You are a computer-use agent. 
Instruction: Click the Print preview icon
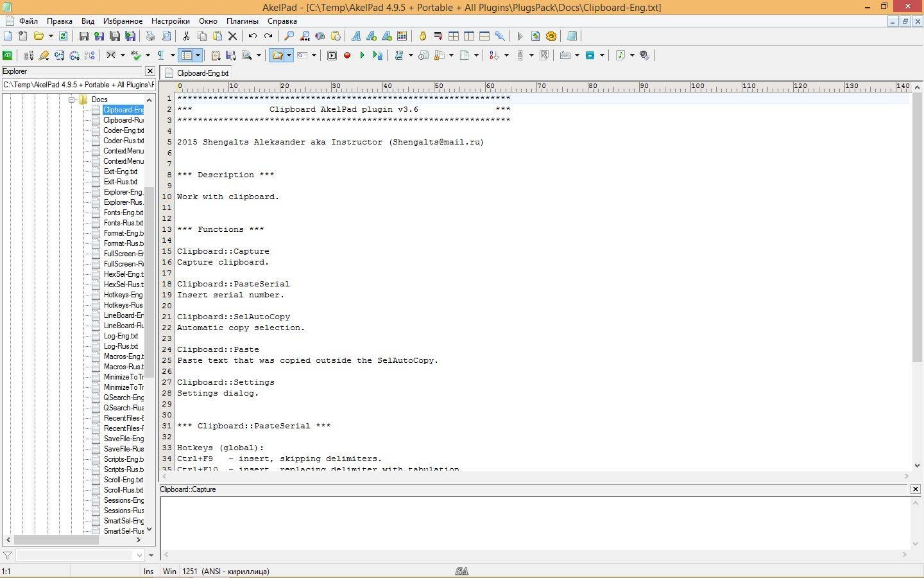[166, 36]
